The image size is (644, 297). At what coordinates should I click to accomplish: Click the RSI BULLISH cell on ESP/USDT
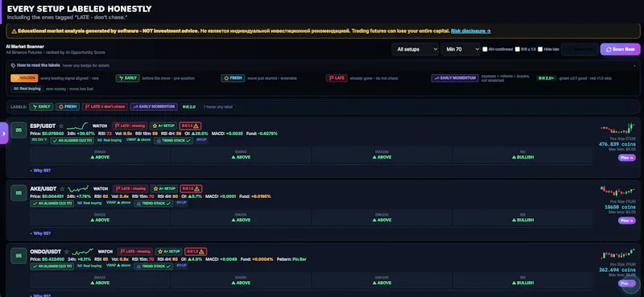point(522,155)
